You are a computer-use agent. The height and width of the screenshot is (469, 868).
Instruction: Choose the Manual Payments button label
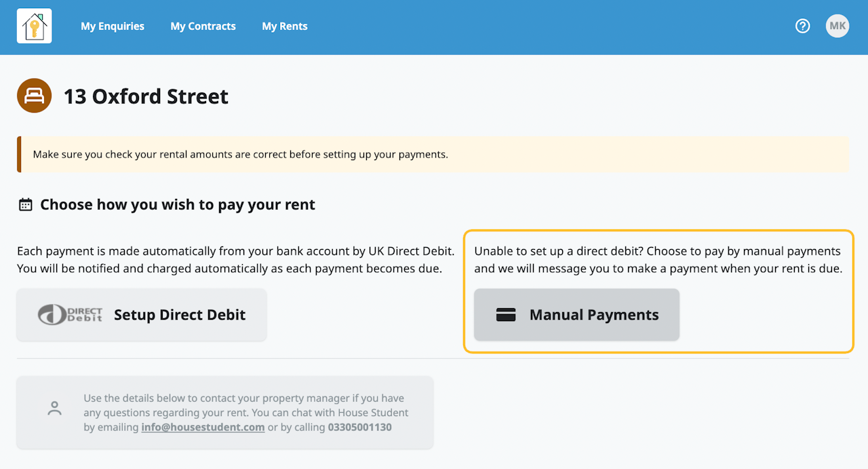point(594,315)
